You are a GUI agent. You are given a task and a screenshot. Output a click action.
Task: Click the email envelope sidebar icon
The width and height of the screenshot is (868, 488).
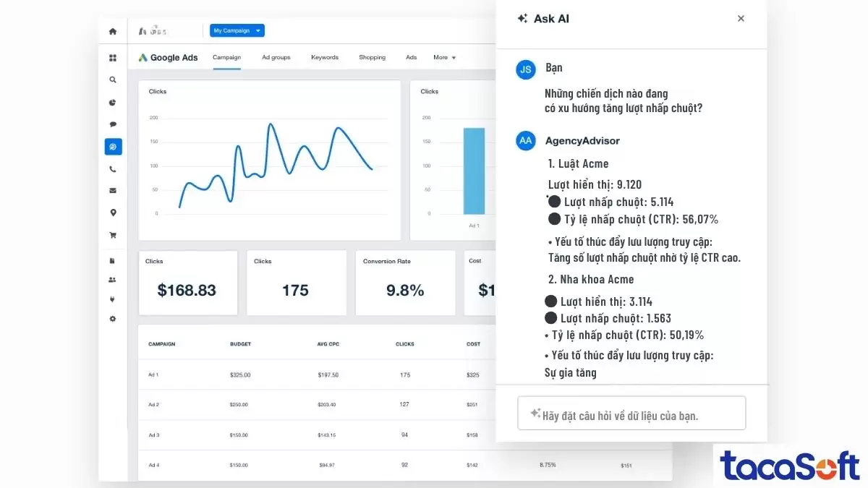[112, 191]
